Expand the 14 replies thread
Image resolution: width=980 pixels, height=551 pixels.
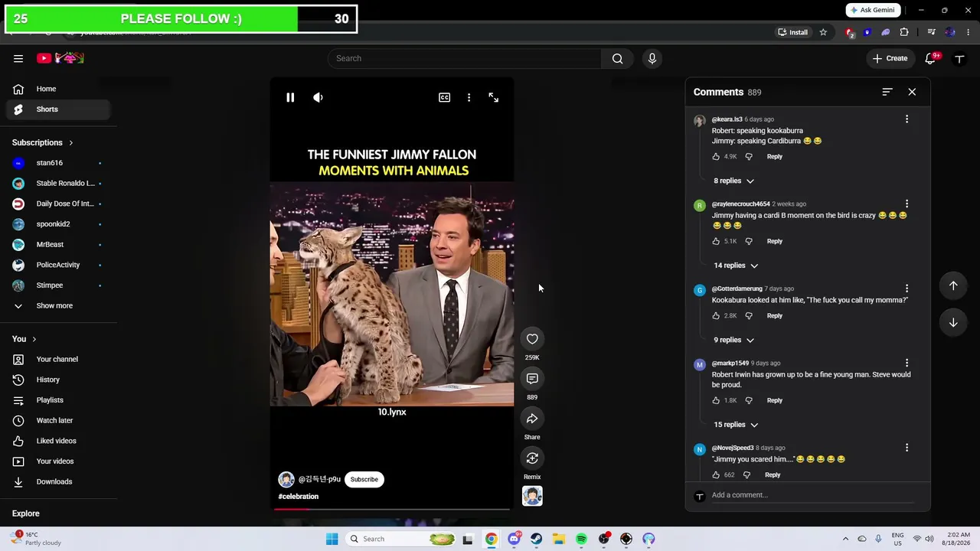coord(736,266)
